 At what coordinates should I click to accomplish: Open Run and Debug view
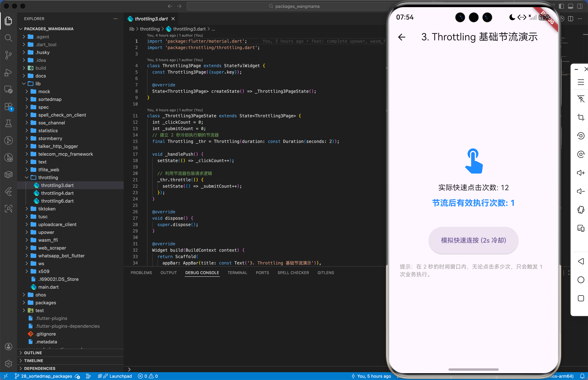[8, 72]
